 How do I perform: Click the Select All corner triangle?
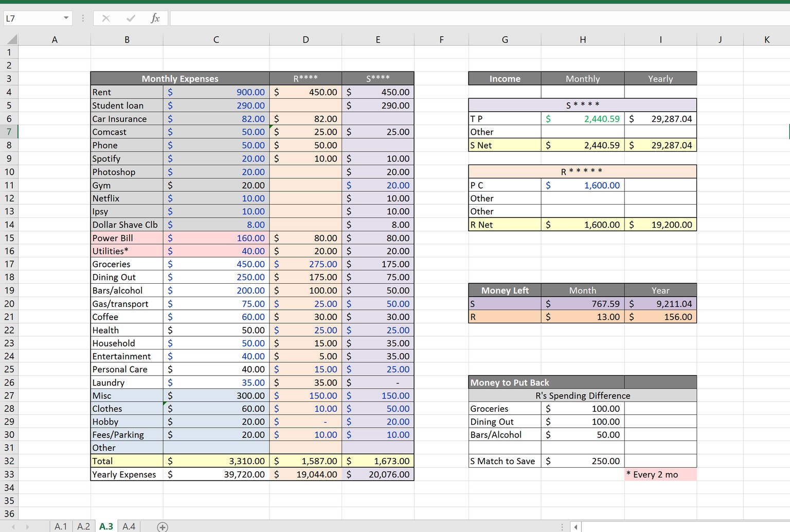click(11, 40)
